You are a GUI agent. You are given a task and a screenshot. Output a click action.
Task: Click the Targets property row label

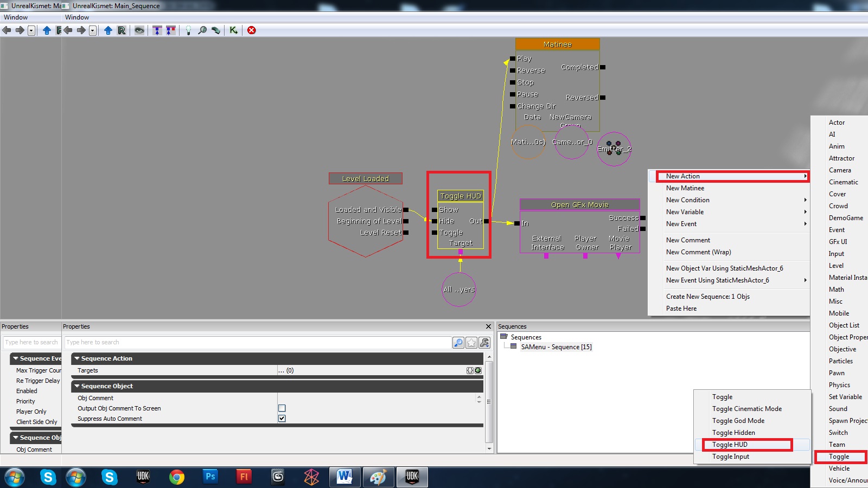[x=88, y=371]
